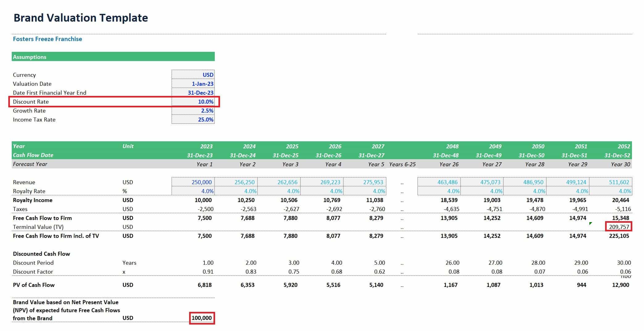The image size is (644, 331).
Task: Click the Years 6-25 column label
Action: [x=402, y=164]
